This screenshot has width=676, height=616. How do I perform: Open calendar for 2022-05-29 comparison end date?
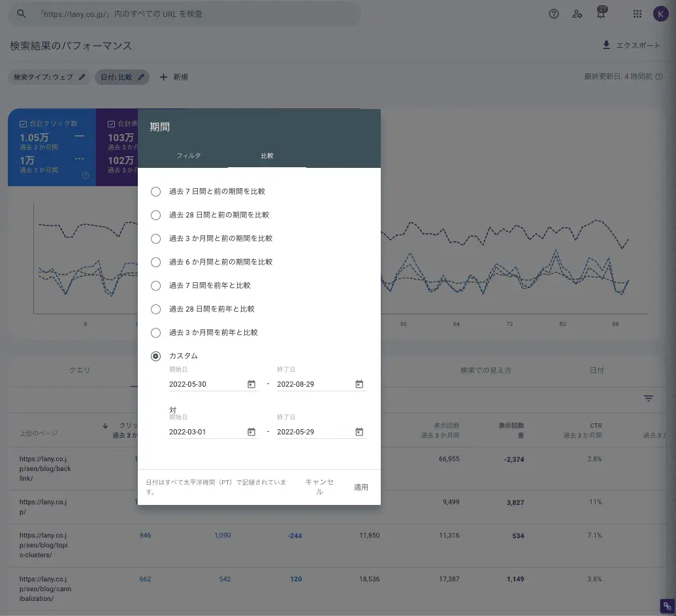click(x=359, y=432)
